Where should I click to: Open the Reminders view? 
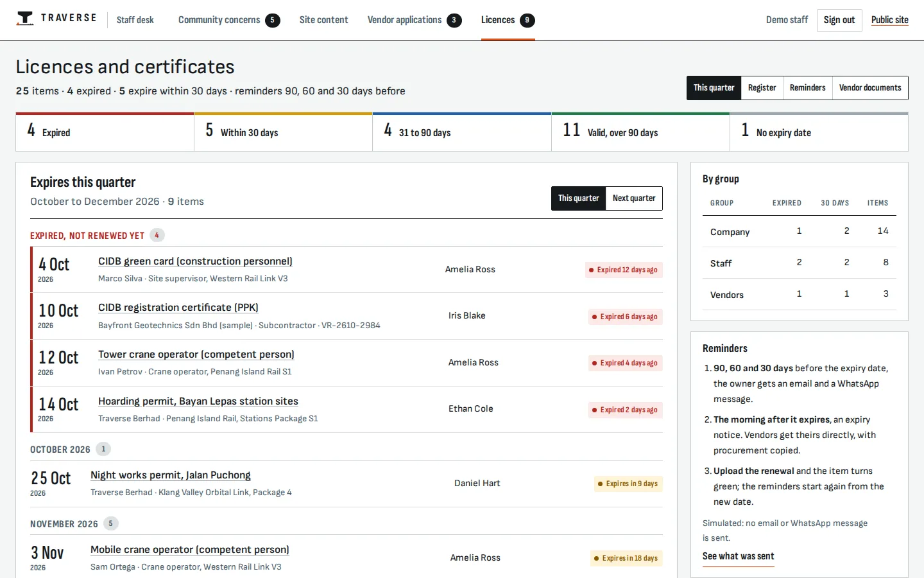coord(807,88)
